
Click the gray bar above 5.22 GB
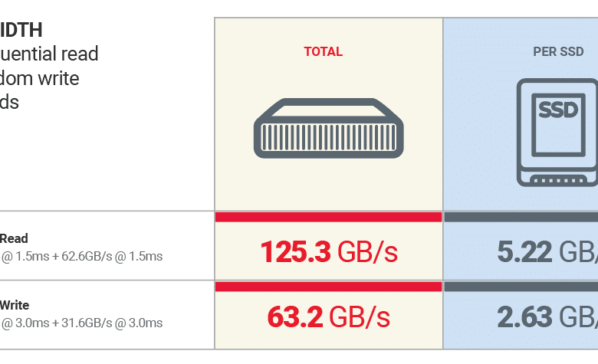pyautogui.click(x=521, y=218)
